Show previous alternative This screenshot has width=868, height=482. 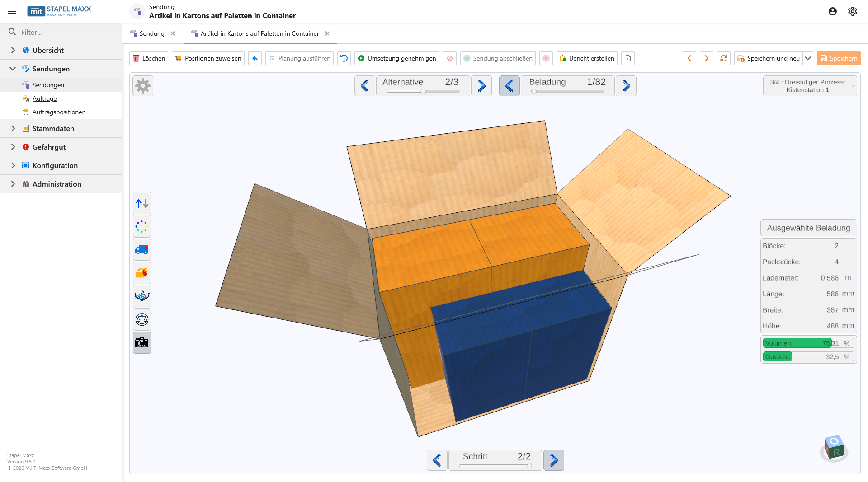coord(365,86)
